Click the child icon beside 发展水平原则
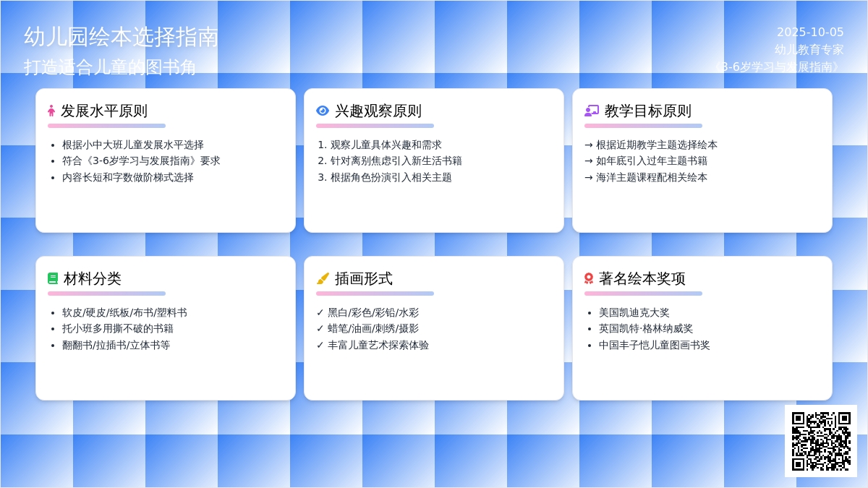Screen dimensions: 868x488 pos(51,111)
